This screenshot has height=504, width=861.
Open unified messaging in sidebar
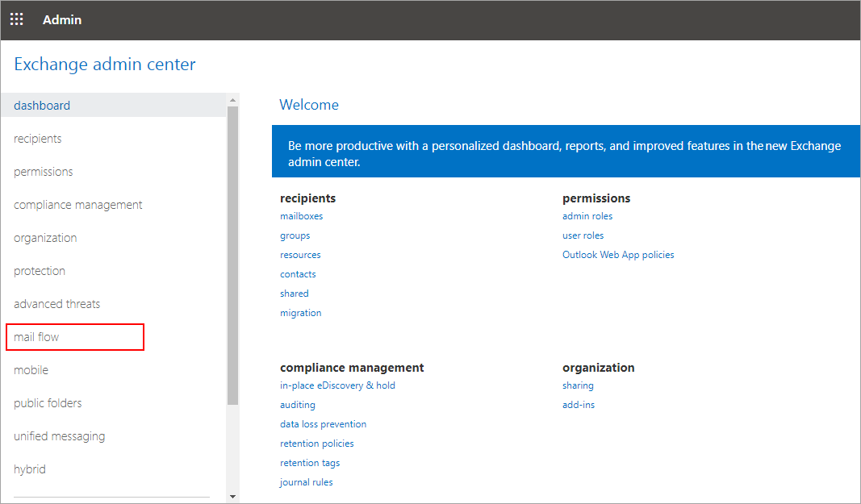[x=60, y=436]
